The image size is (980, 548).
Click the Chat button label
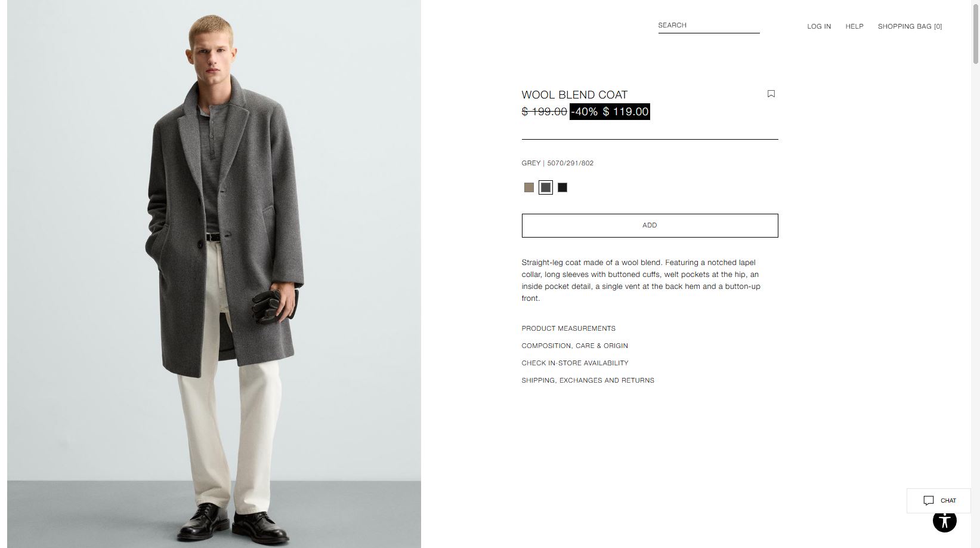[948, 501]
